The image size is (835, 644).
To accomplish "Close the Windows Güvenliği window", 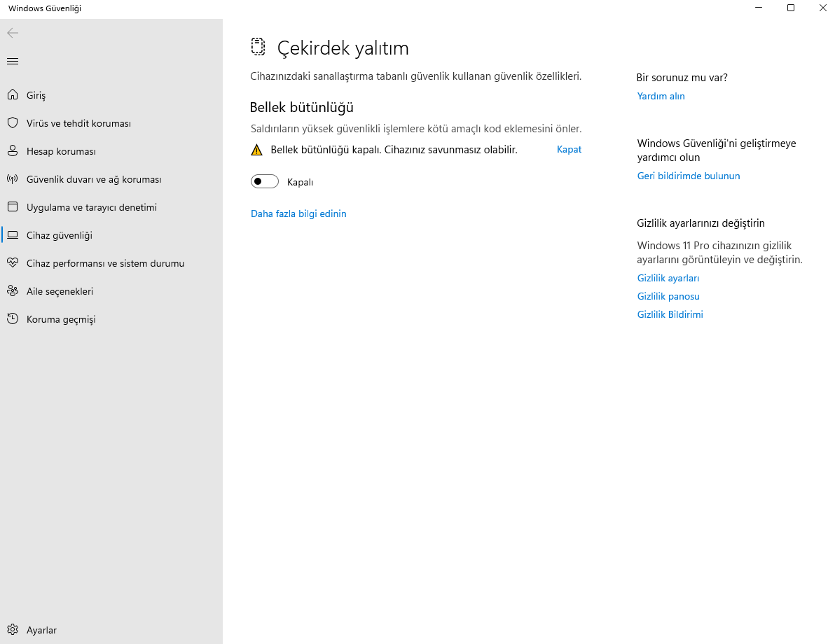I will tap(823, 8).
